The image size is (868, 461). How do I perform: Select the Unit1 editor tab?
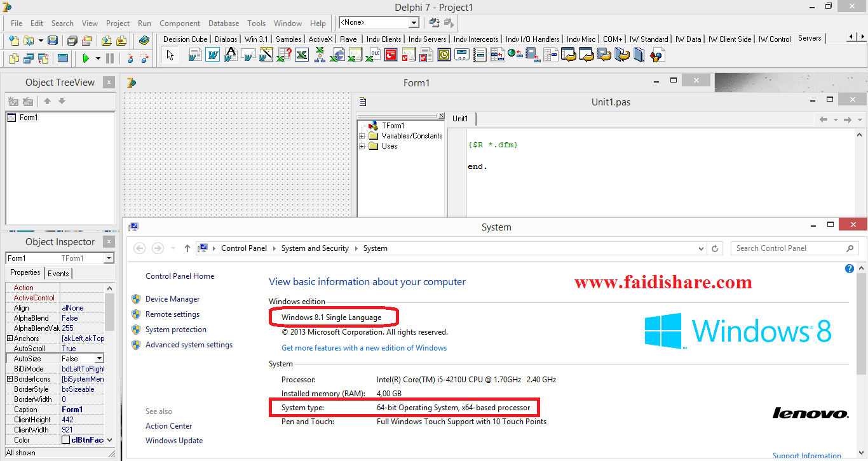[x=461, y=119]
